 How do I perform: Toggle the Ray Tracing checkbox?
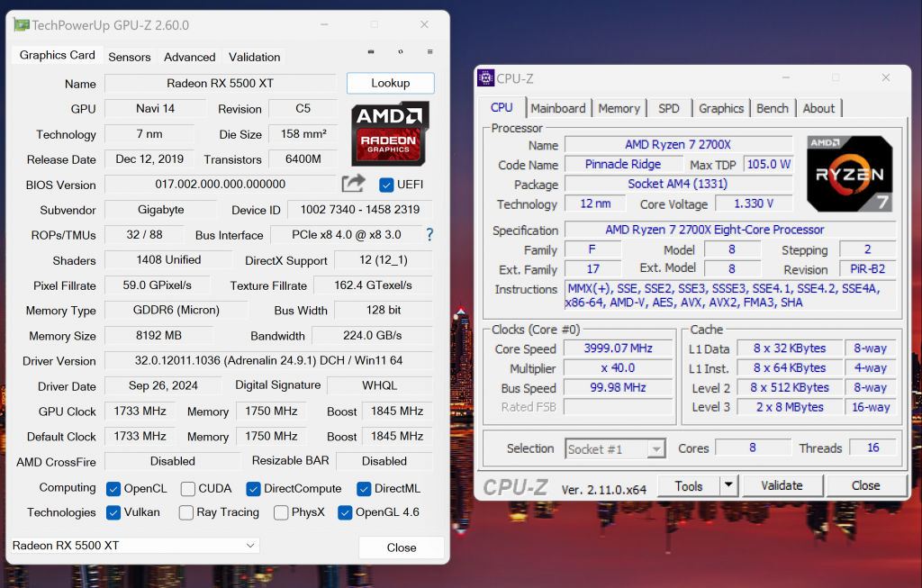(185, 512)
